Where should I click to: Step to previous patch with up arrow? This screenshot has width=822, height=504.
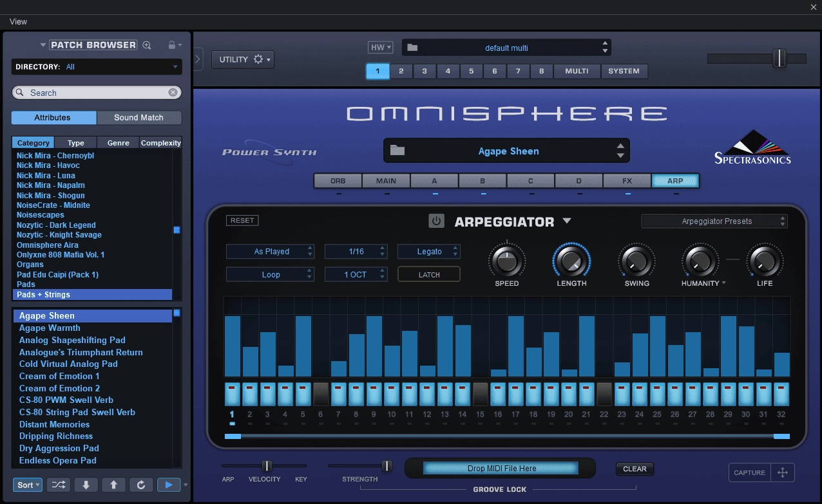113,485
